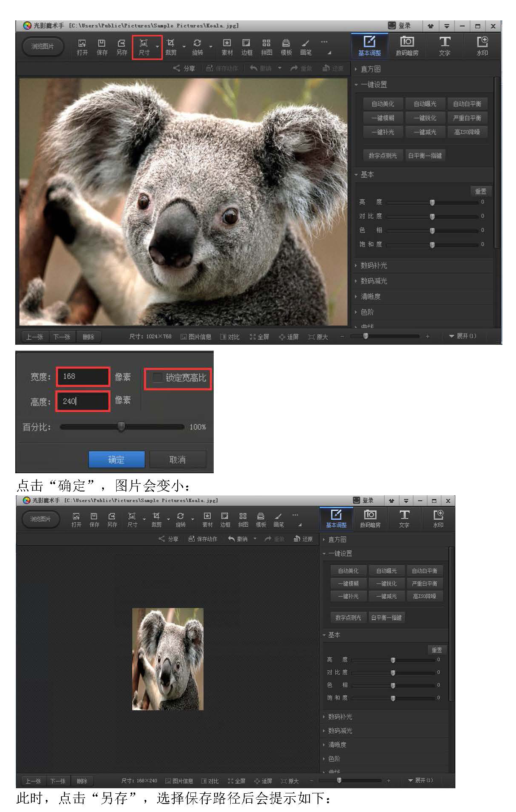Open 拼图 in the 1024×768 koala window
This screenshot has width=516, height=812.
[266, 47]
